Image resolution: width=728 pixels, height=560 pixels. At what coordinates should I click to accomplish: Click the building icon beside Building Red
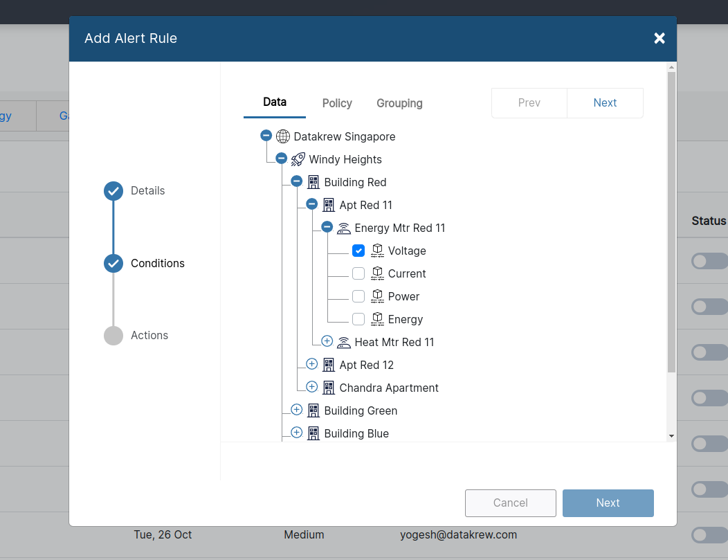tap(313, 181)
